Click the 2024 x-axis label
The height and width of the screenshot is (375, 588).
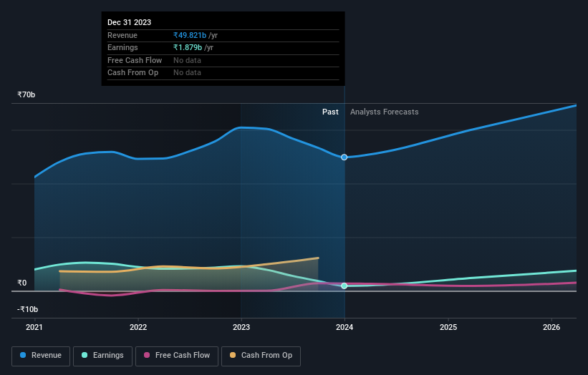344,327
